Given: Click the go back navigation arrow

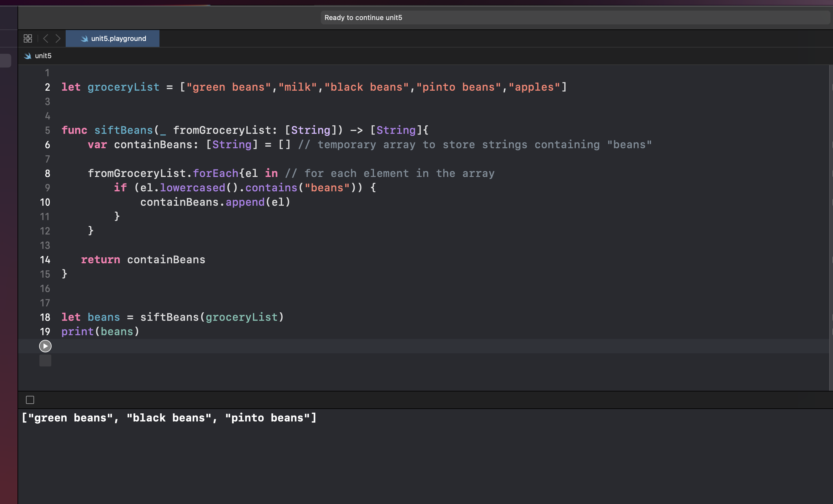Looking at the screenshot, I should [46, 38].
